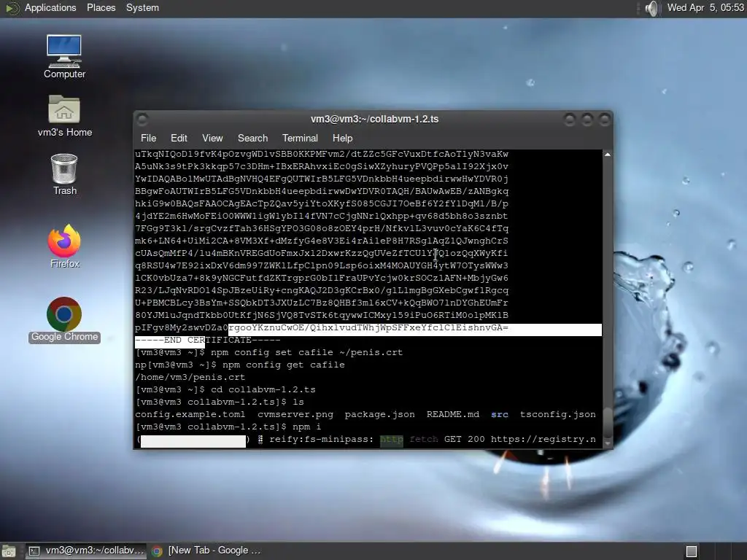Open the System menu
747x560 pixels.
point(142,8)
